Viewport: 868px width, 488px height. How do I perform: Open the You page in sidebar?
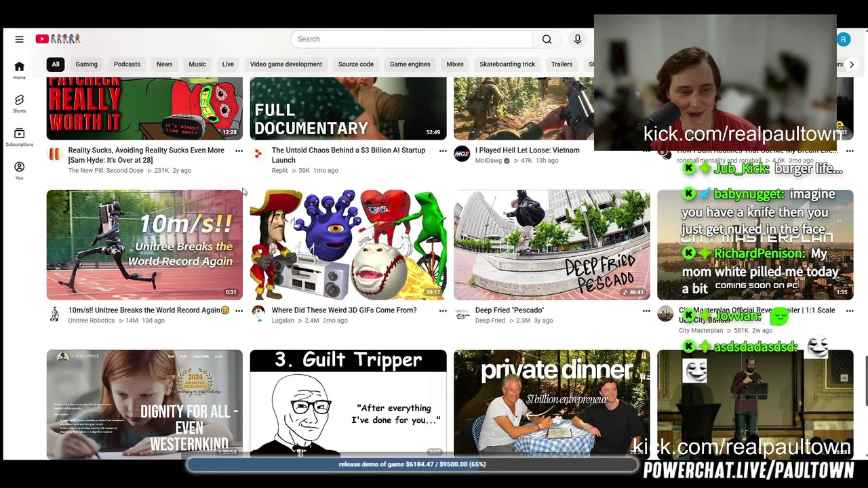coord(19,171)
